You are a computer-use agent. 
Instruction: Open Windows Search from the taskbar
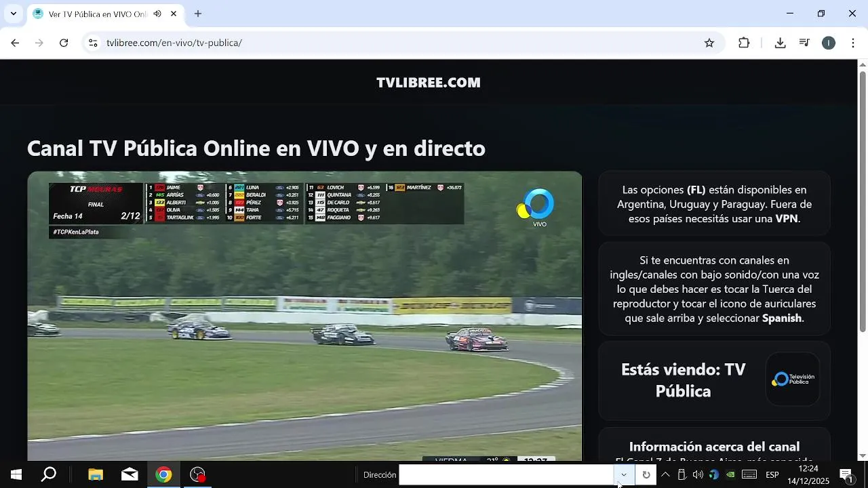coord(49,474)
